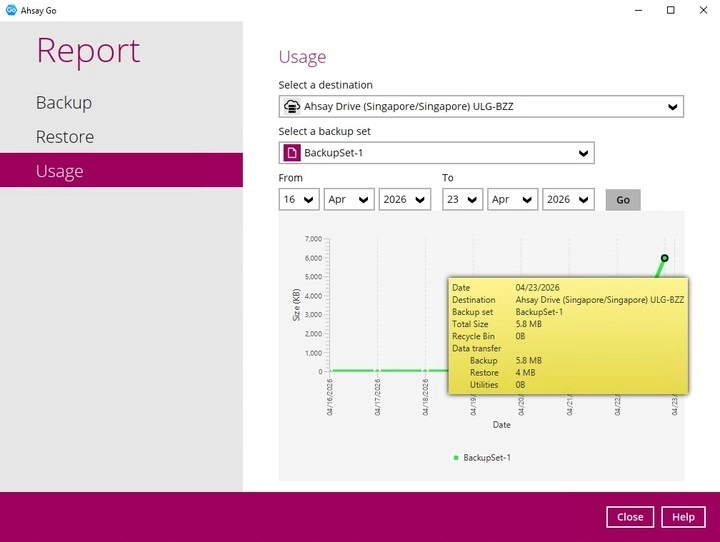The width and height of the screenshot is (720, 542).
Task: Minimize the Ahsay Go window
Action: 638,10
